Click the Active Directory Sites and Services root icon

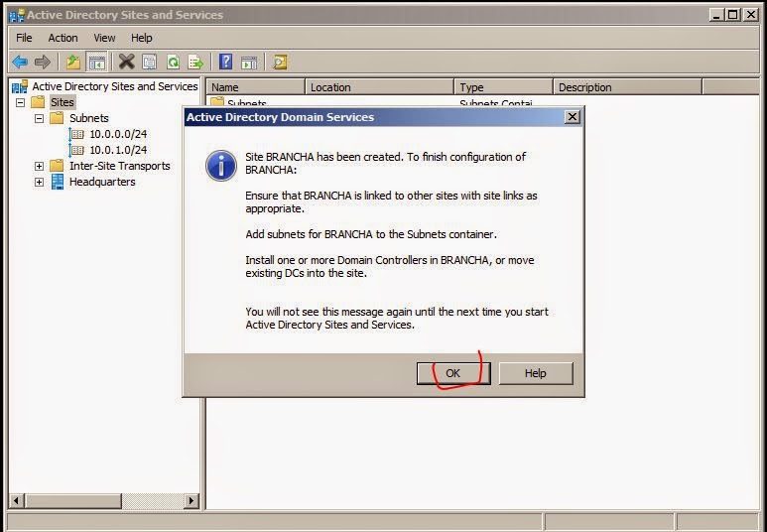(20, 86)
